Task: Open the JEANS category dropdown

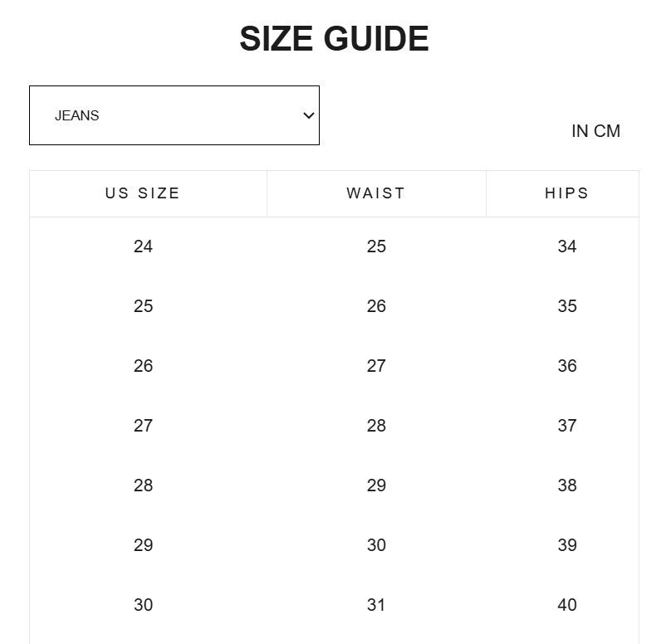Action: pyautogui.click(x=174, y=115)
